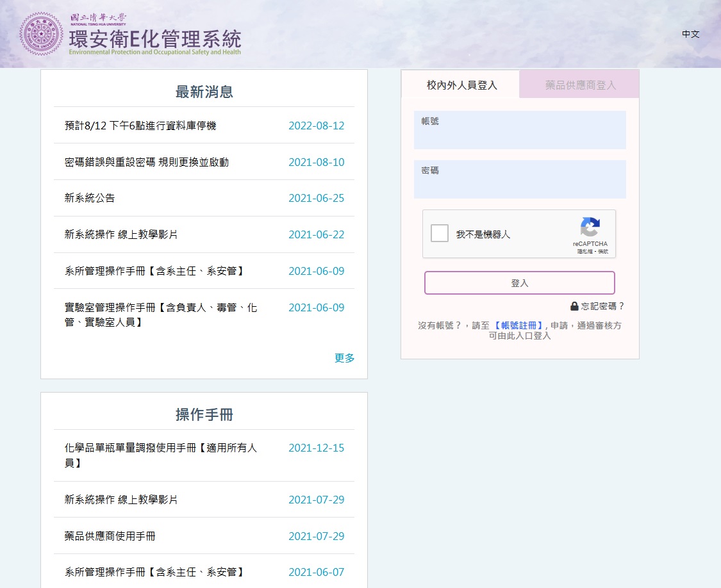Viewport: 721px width, 588px height.
Task: Click the 最新消息 heading
Action: click(204, 92)
